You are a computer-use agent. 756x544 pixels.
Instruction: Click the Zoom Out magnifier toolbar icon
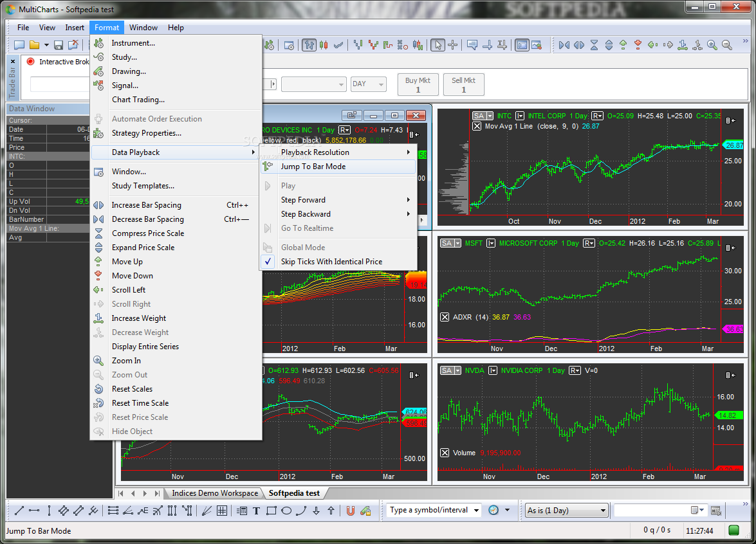tap(727, 45)
